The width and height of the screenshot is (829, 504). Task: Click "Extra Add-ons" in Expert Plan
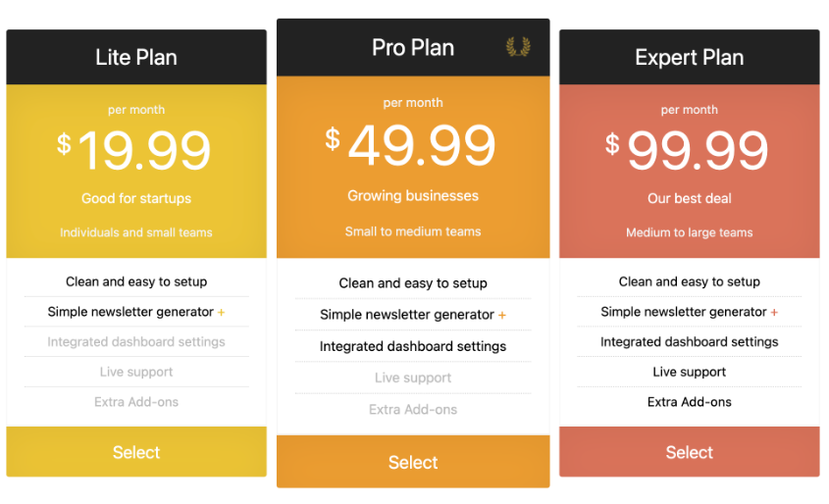[689, 402]
